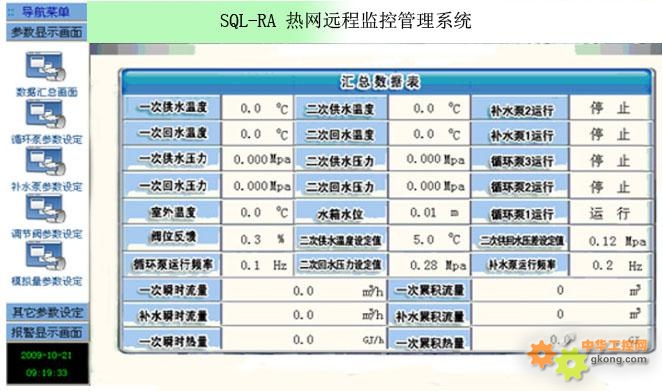Open the 参数显示画面 menu item
The image size is (662, 391).
[46, 32]
